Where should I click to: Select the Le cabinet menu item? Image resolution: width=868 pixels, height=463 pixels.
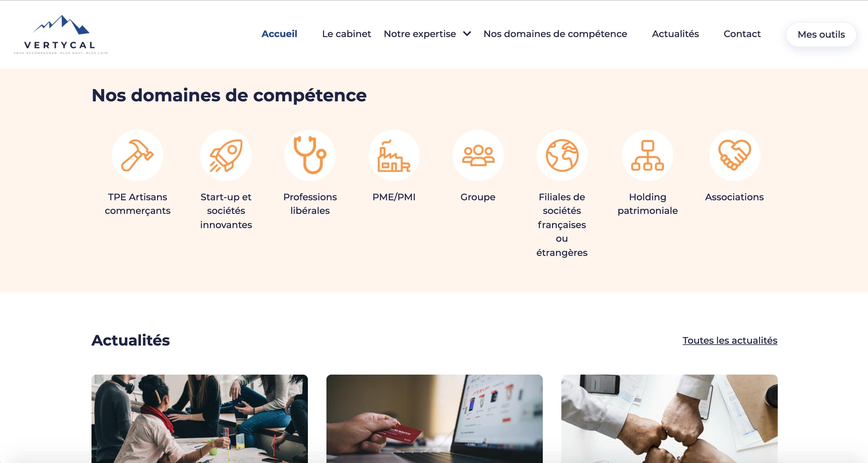click(x=345, y=33)
